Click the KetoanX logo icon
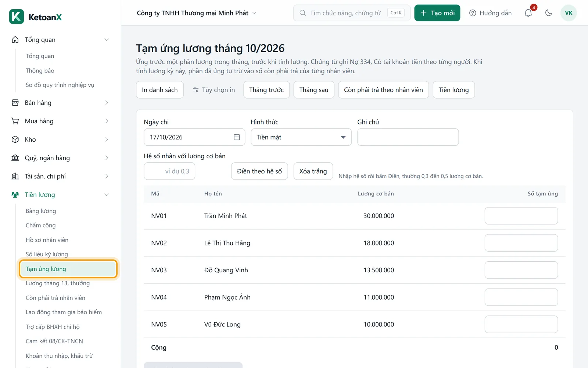The image size is (588, 368). click(x=17, y=17)
